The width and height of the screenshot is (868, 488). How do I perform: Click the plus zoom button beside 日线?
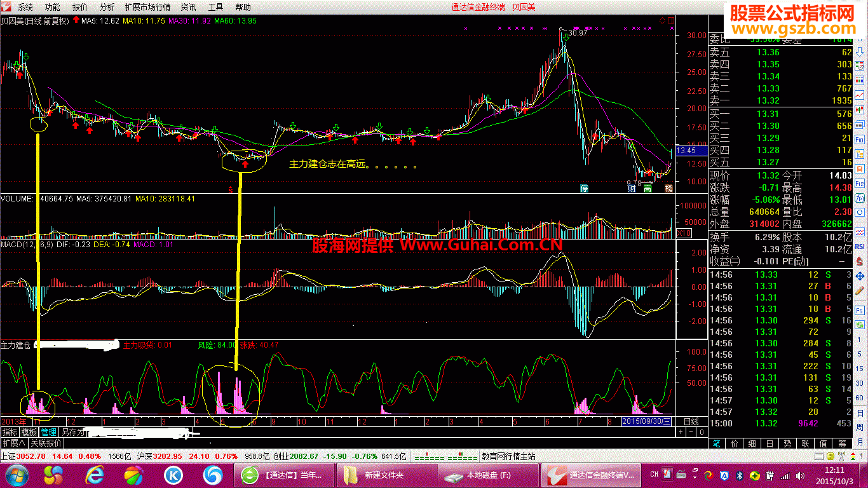[x=681, y=432]
